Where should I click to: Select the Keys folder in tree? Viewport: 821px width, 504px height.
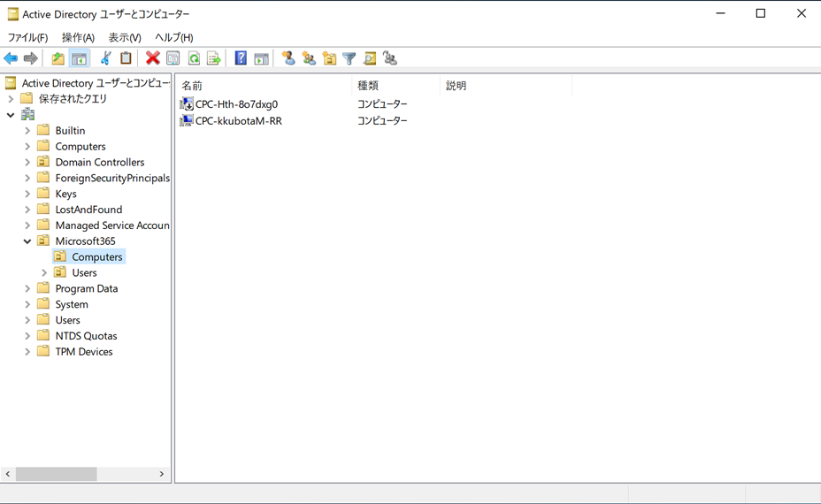pyautogui.click(x=66, y=194)
